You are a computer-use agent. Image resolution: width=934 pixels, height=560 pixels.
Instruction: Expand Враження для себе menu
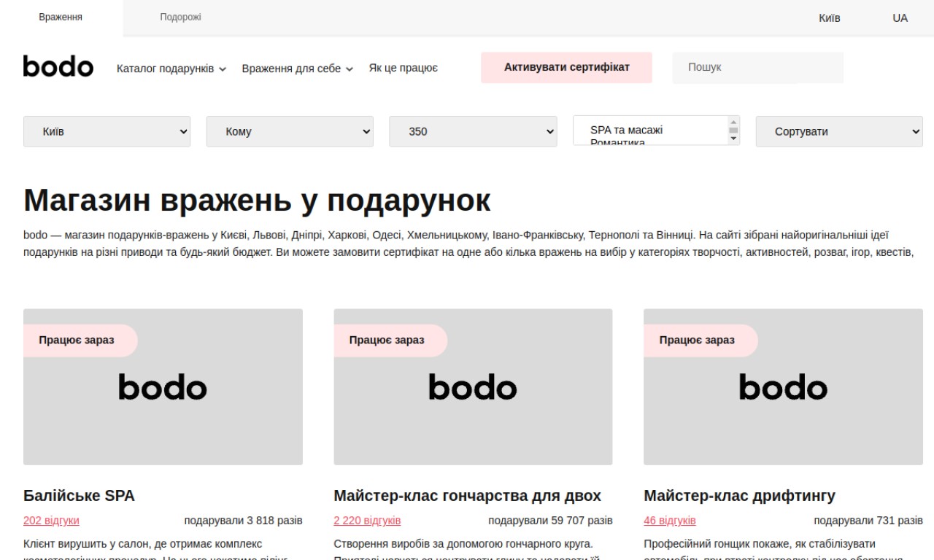tap(298, 69)
